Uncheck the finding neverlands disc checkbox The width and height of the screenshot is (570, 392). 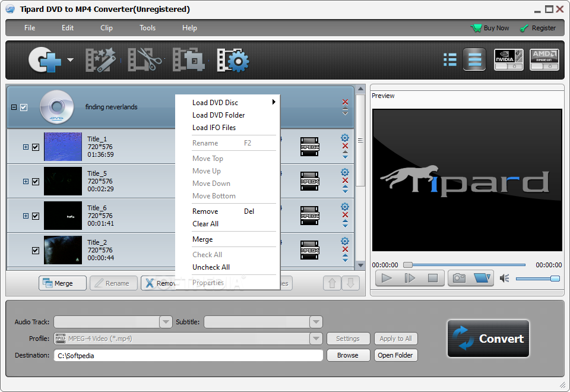tap(24, 108)
